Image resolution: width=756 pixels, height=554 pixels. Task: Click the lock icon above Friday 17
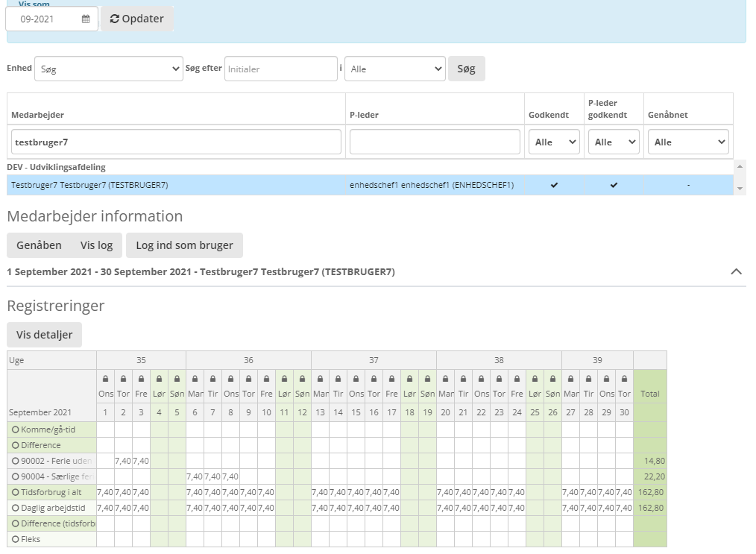point(391,379)
